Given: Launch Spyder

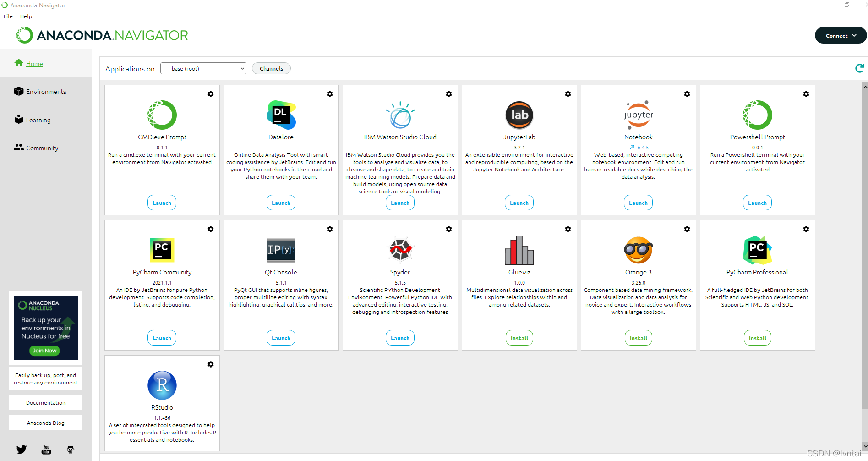Looking at the screenshot, I should click(x=400, y=338).
